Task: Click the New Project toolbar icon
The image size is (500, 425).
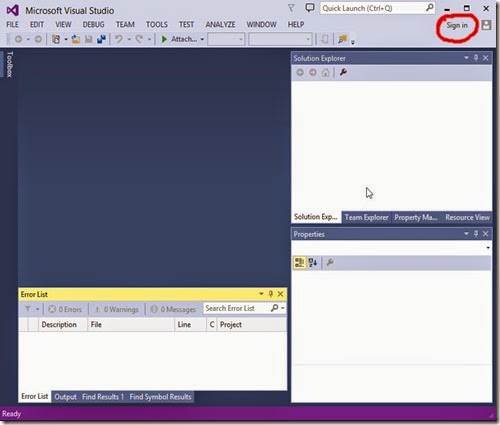Action: pyautogui.click(x=56, y=39)
